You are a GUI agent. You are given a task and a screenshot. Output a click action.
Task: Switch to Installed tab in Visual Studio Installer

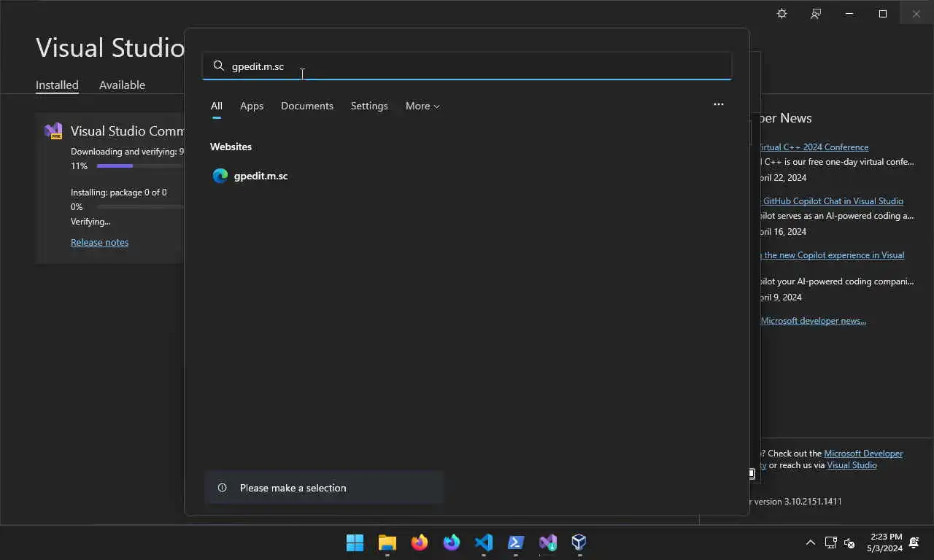57,85
